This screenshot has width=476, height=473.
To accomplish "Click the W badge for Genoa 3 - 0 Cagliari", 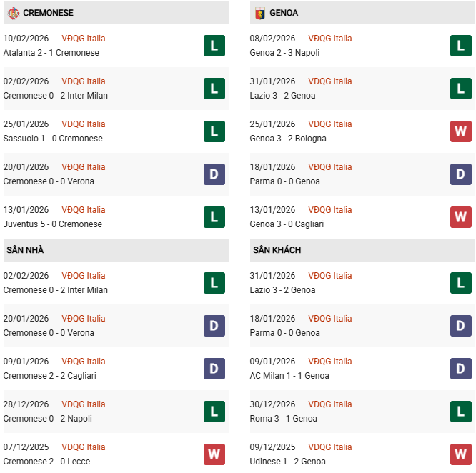I will tap(460, 217).
